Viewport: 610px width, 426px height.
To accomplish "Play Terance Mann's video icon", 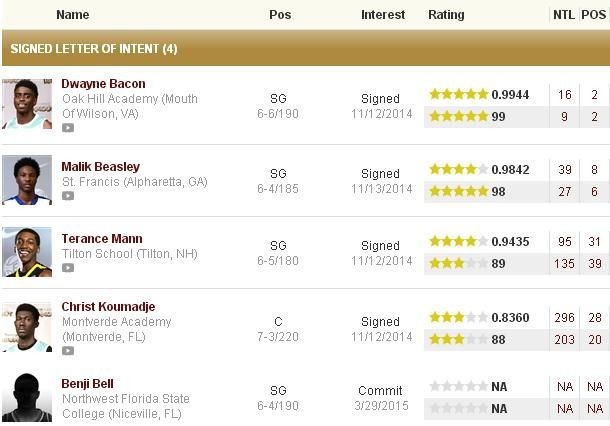I will 68,268.
